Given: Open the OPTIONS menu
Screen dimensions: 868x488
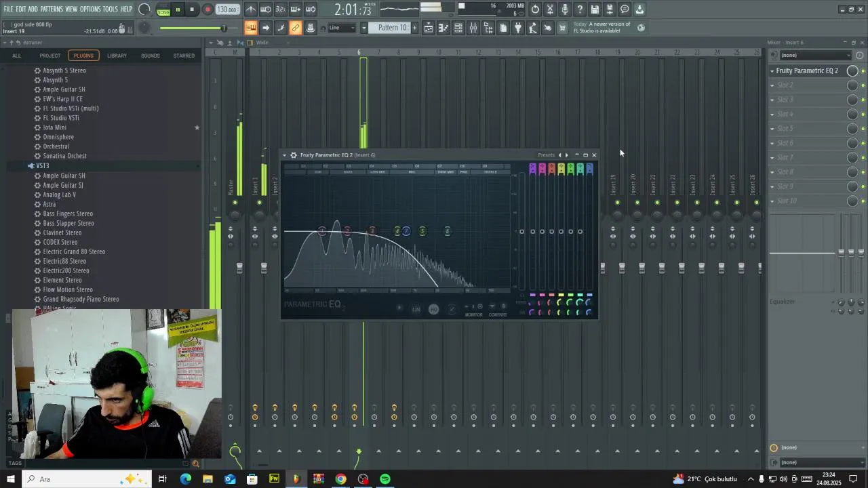Looking at the screenshot, I should 90,9.
